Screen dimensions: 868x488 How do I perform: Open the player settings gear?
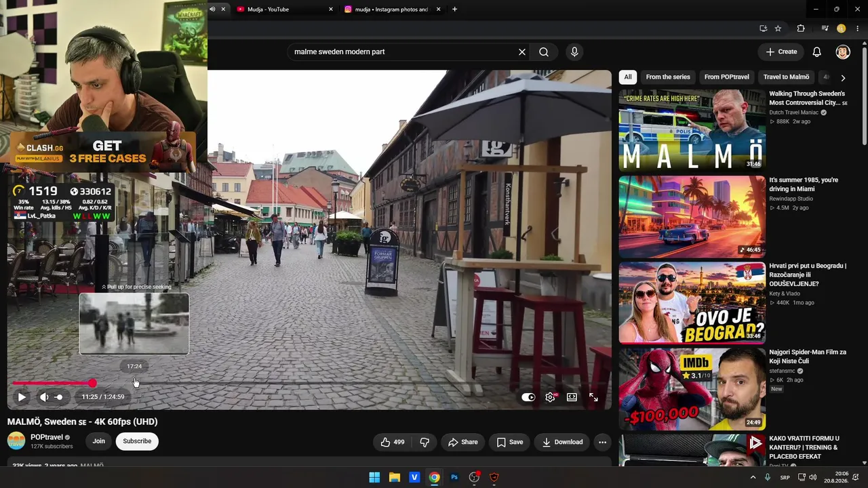click(x=550, y=397)
